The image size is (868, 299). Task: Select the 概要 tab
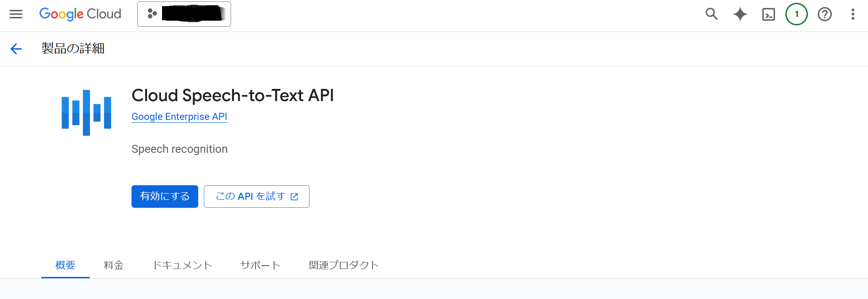[x=65, y=265]
